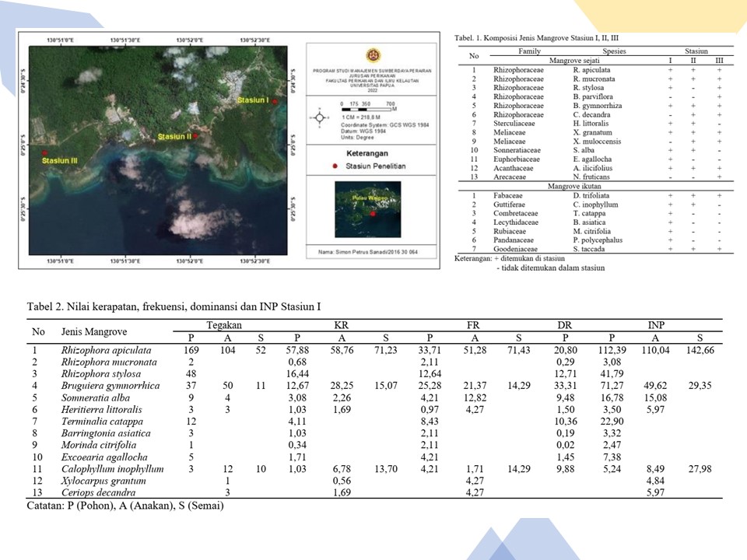Screen dimensions: 747x560
Task: Click the "Catatan: P (Pohon), A (Anakan), S (Semai)" footnote
Action: 125,506
